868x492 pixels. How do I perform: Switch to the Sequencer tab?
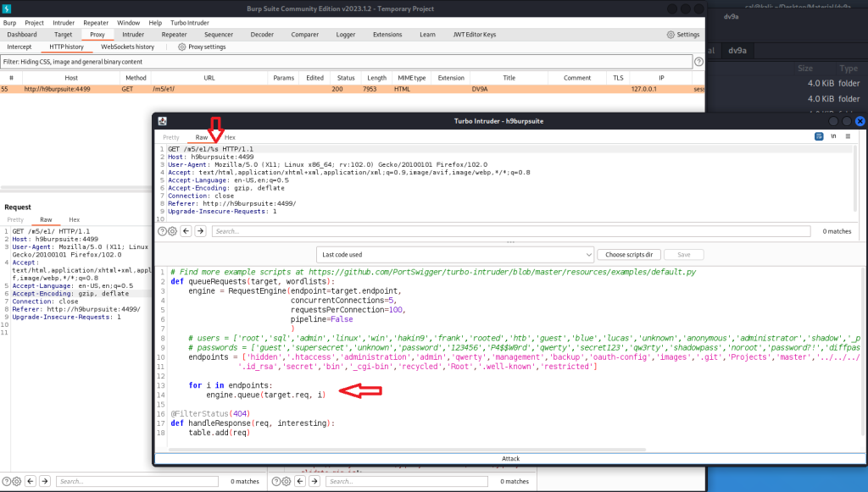click(x=219, y=34)
